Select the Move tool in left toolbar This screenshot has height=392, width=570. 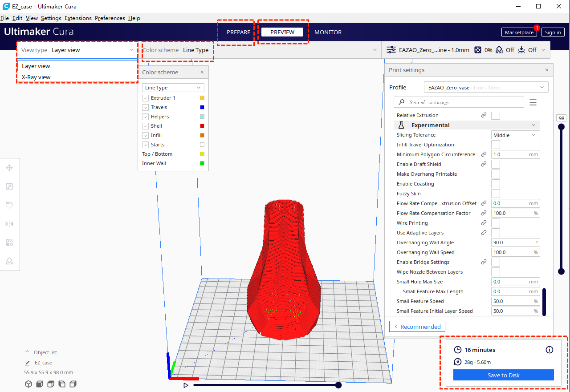pos(9,168)
